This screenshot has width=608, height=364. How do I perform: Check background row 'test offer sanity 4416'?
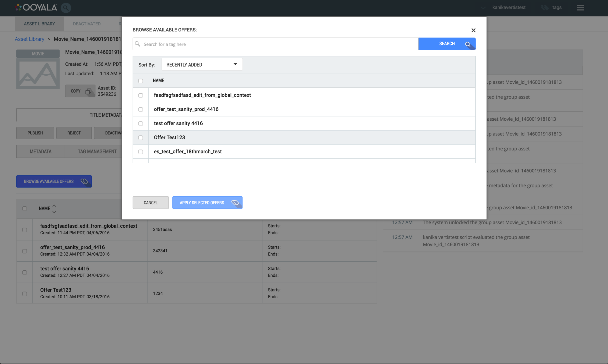point(25,273)
